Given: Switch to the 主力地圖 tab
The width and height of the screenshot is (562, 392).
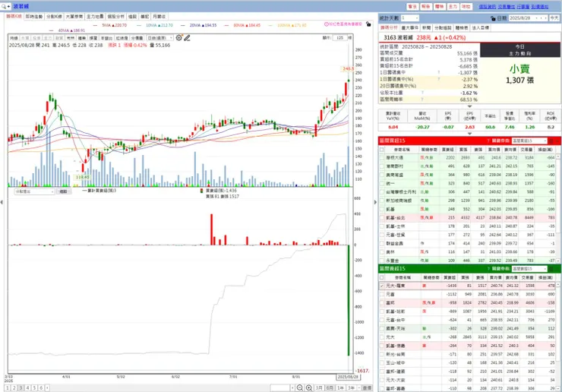Looking at the screenshot, I should click(x=95, y=17).
